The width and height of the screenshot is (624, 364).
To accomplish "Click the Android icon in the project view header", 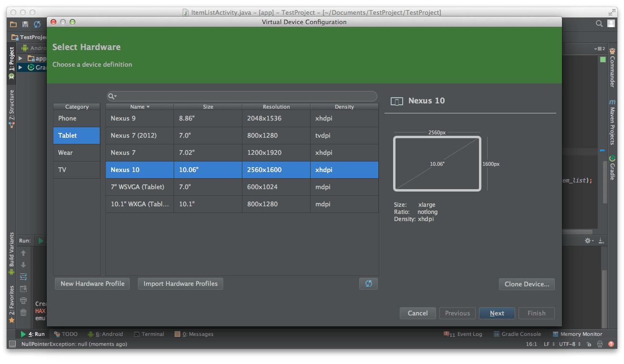I will coord(25,48).
